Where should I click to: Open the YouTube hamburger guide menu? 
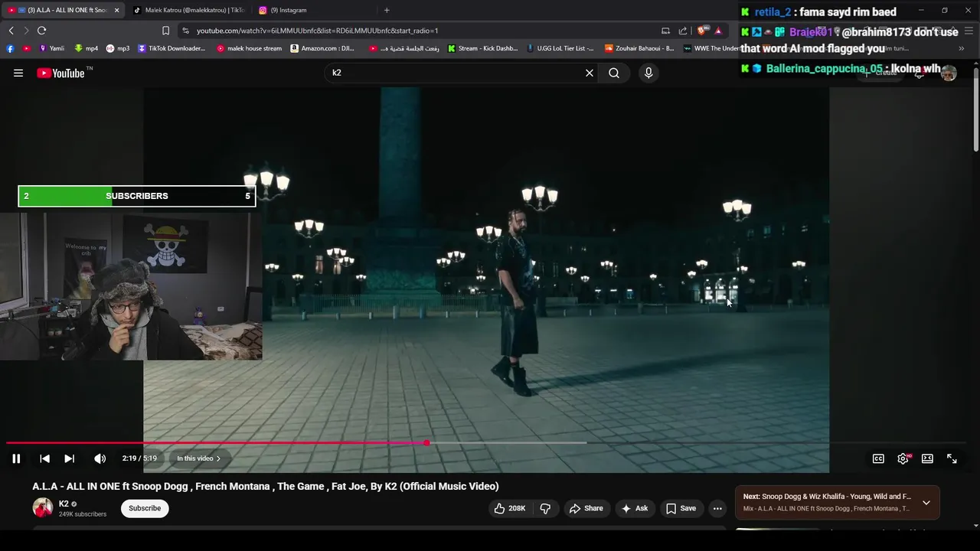18,73
